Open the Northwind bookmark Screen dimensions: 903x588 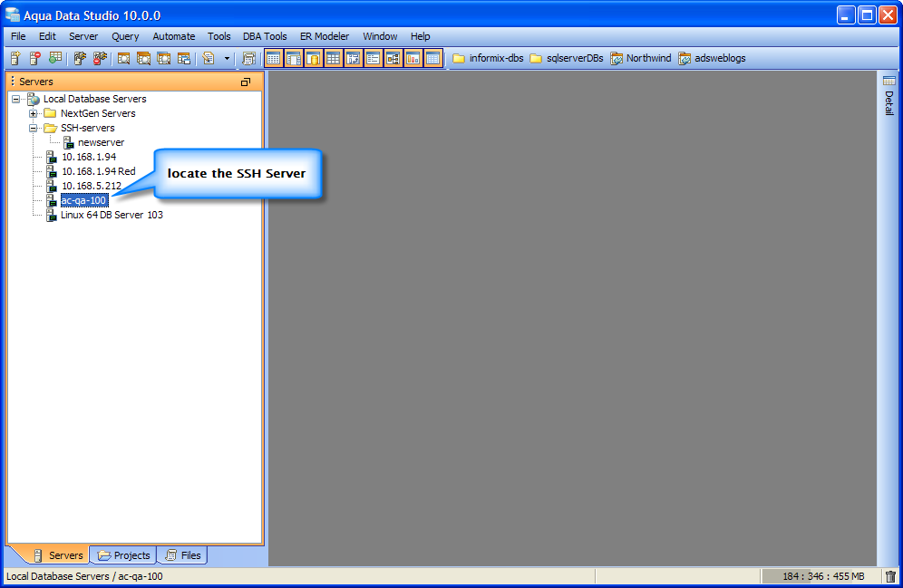click(x=641, y=58)
